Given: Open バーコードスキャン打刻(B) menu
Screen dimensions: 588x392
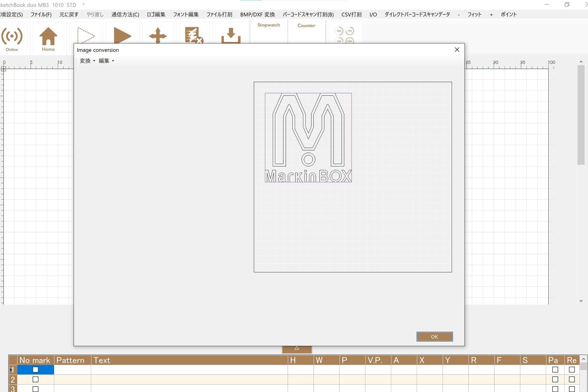Looking at the screenshot, I should (308, 14).
